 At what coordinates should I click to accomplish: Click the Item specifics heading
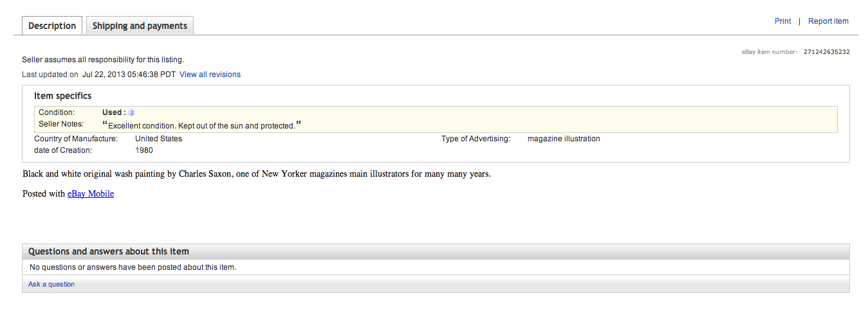[x=62, y=96]
